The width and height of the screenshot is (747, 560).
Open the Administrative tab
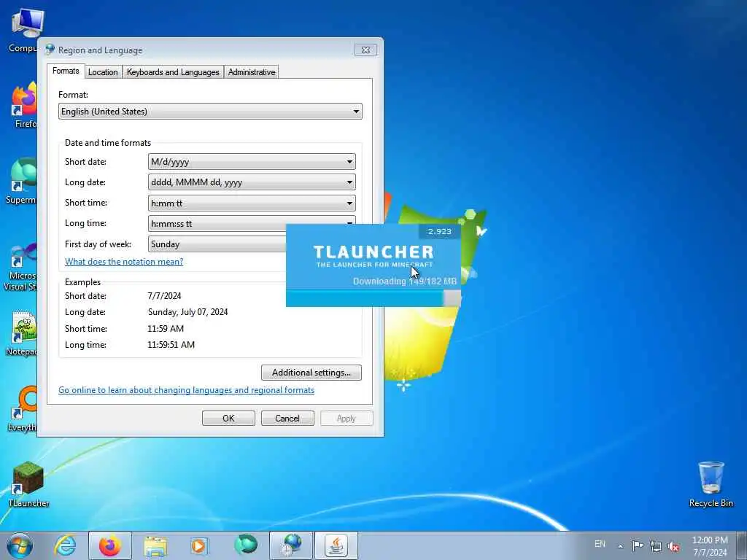point(252,72)
